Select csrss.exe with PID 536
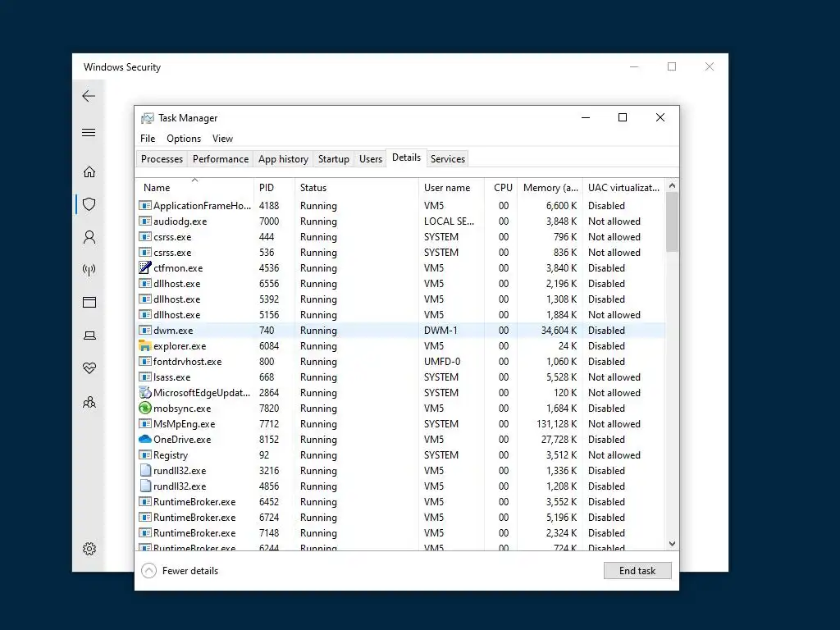840x630 pixels. point(172,252)
